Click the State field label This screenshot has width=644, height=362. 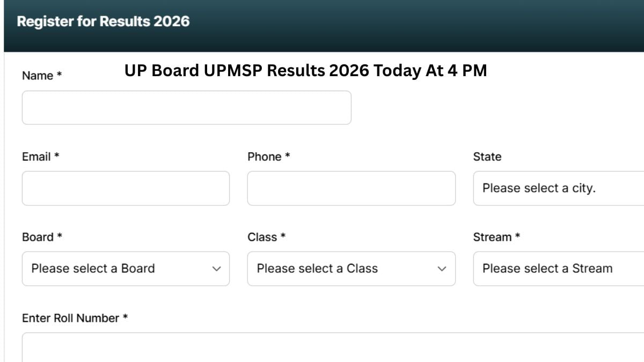pos(487,157)
